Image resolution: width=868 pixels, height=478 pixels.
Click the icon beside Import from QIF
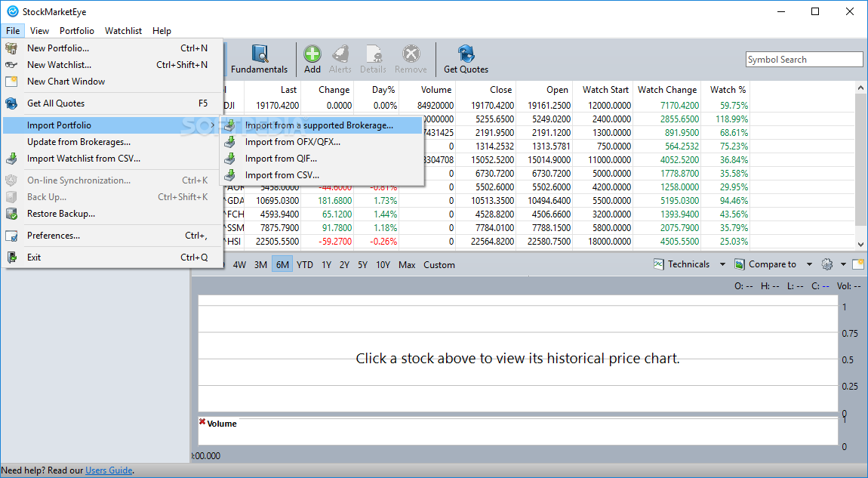(x=229, y=159)
